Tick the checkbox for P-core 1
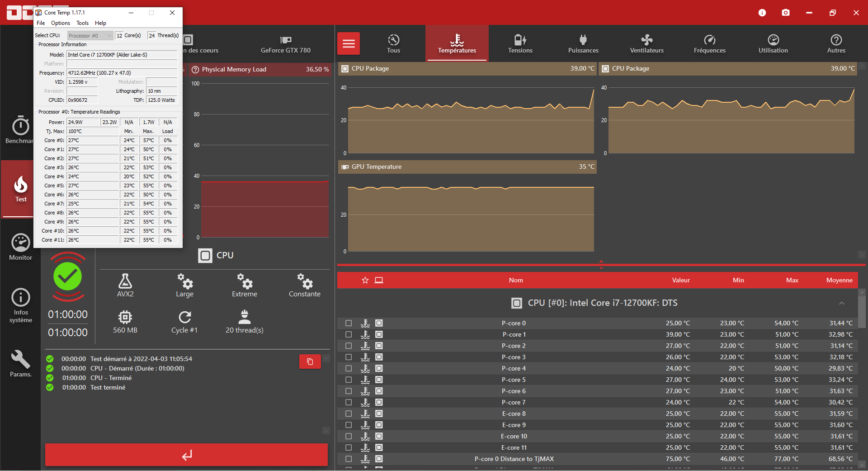Screen dimensions: 868x471 [x=349, y=334]
